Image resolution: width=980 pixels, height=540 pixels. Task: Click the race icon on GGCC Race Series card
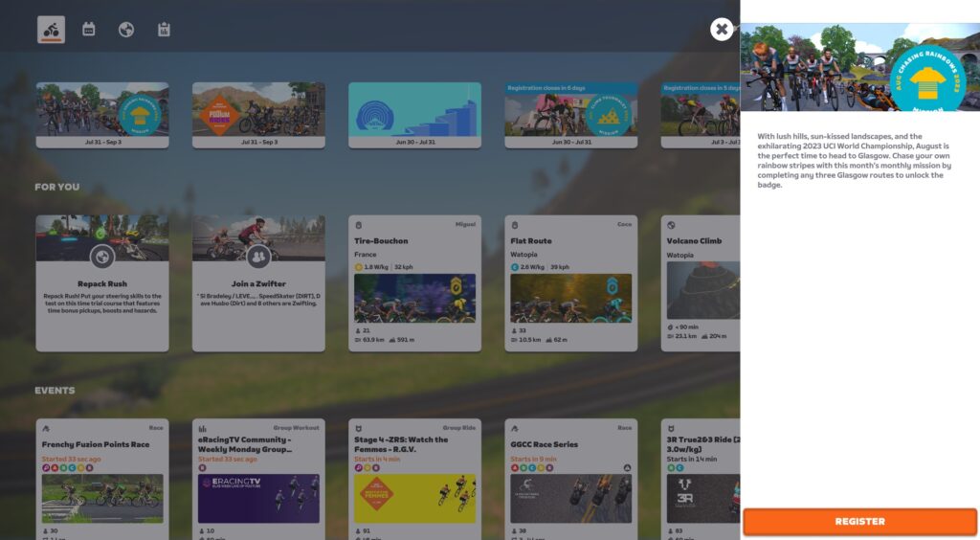pyautogui.click(x=515, y=429)
